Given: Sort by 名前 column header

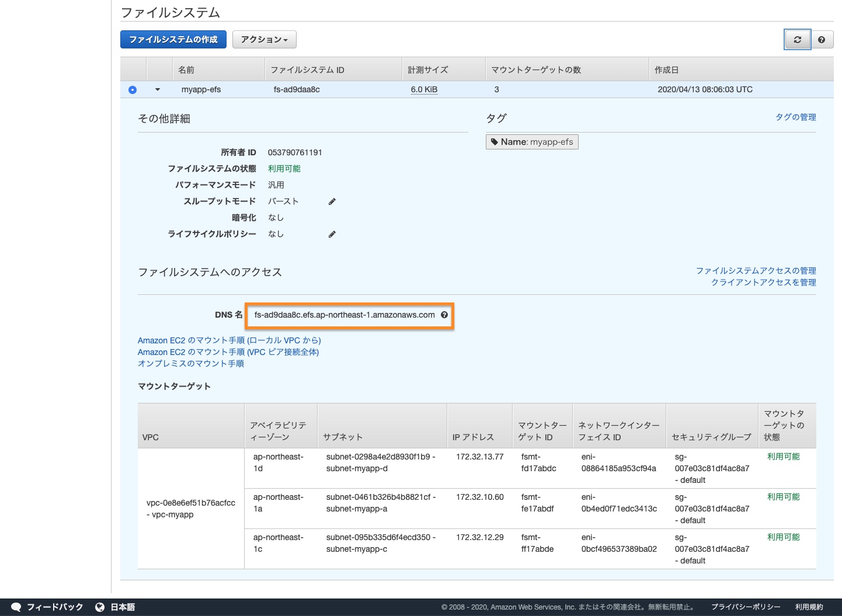Looking at the screenshot, I should [186, 70].
